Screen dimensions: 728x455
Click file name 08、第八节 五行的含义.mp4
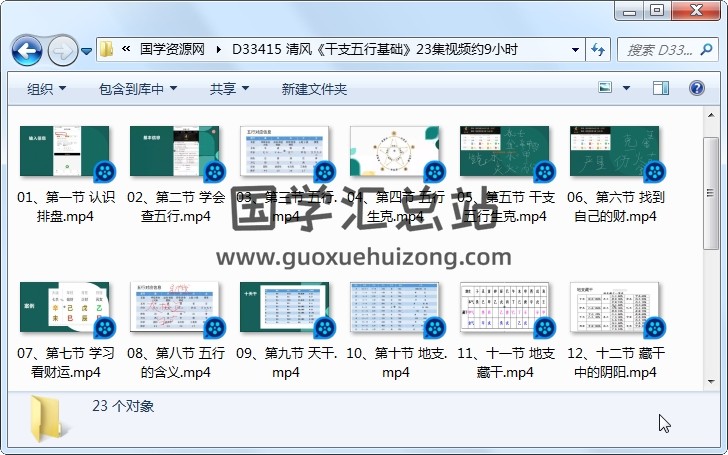[x=176, y=363]
